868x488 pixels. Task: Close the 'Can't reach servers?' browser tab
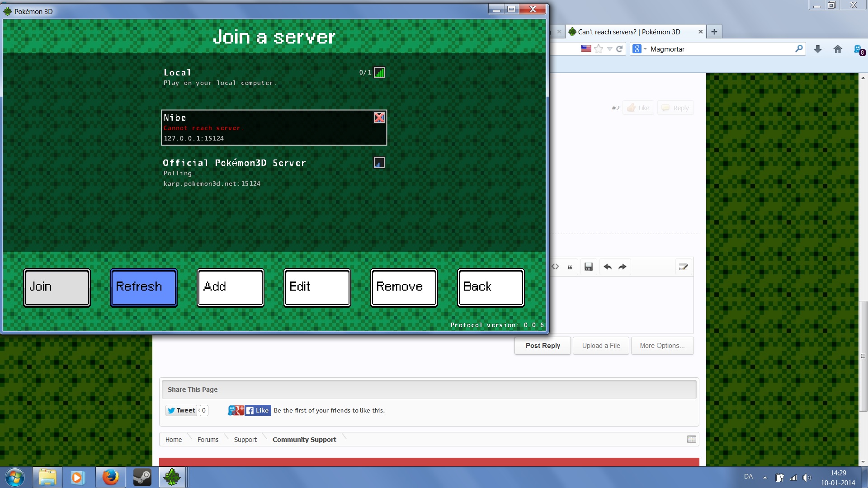point(700,32)
